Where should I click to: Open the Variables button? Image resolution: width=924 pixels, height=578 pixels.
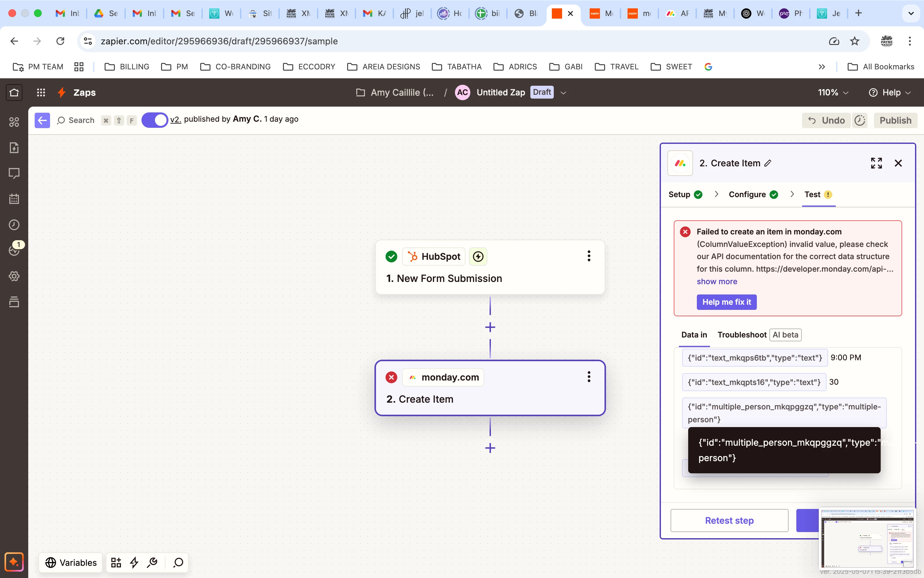(71, 562)
